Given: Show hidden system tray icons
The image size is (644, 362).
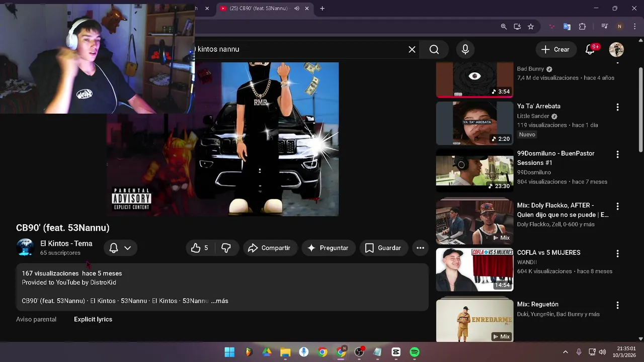Looking at the screenshot, I should pyautogui.click(x=565, y=352).
